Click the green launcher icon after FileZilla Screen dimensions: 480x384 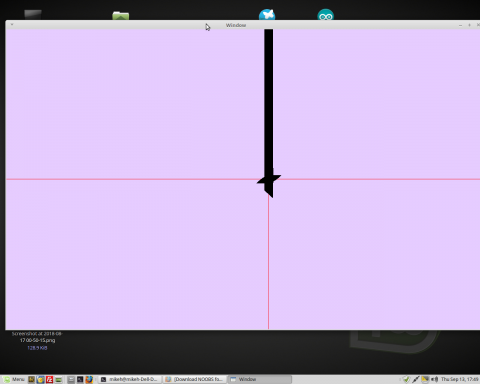point(58,379)
